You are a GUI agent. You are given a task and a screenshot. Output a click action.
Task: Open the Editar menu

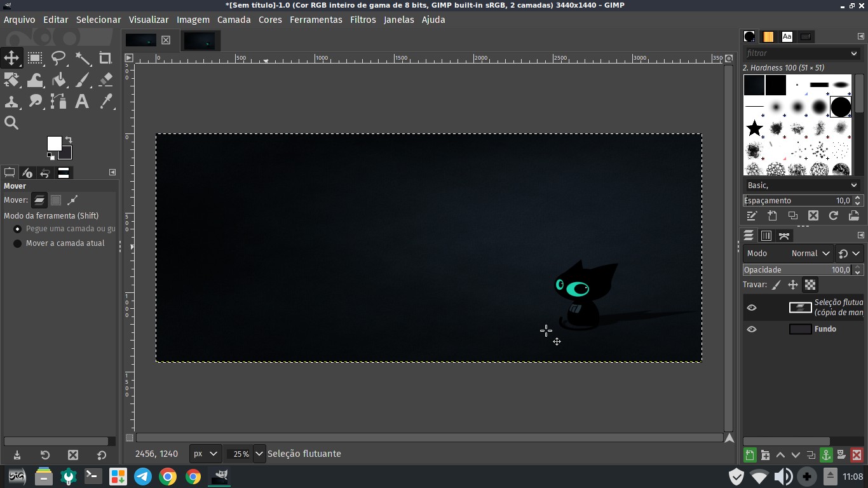55,20
